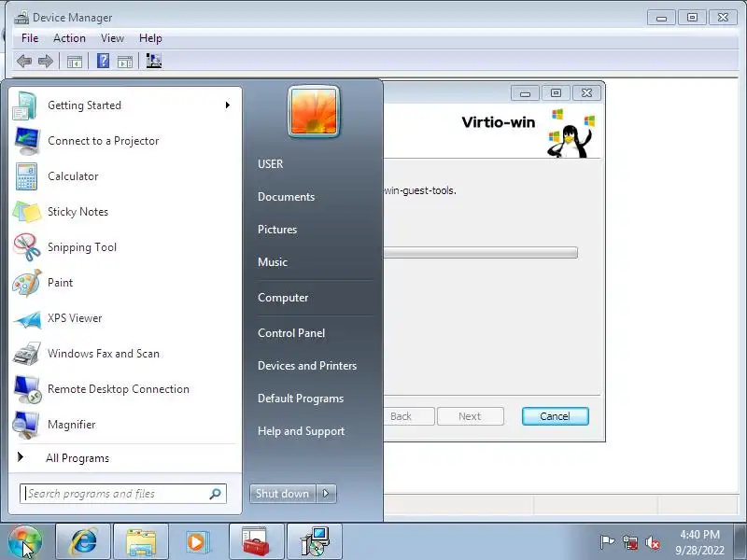The width and height of the screenshot is (747, 560).
Task: Click the network tray icon
Action: point(630,542)
